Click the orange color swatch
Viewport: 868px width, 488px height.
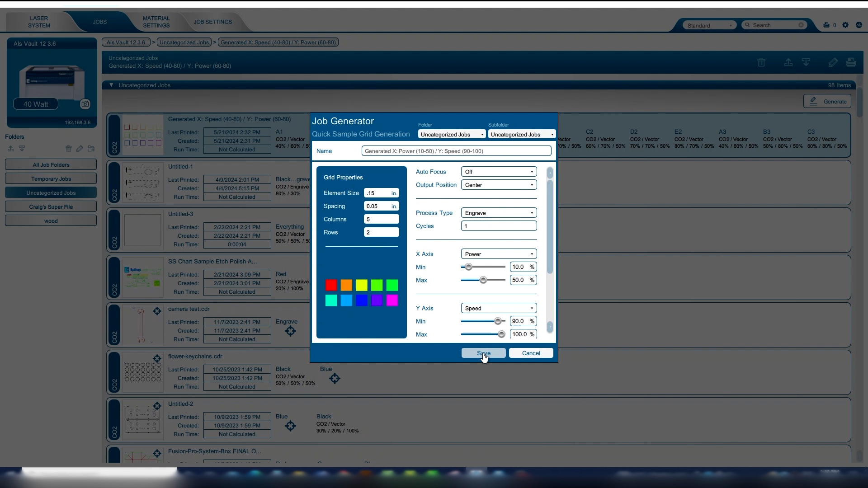[x=346, y=285]
